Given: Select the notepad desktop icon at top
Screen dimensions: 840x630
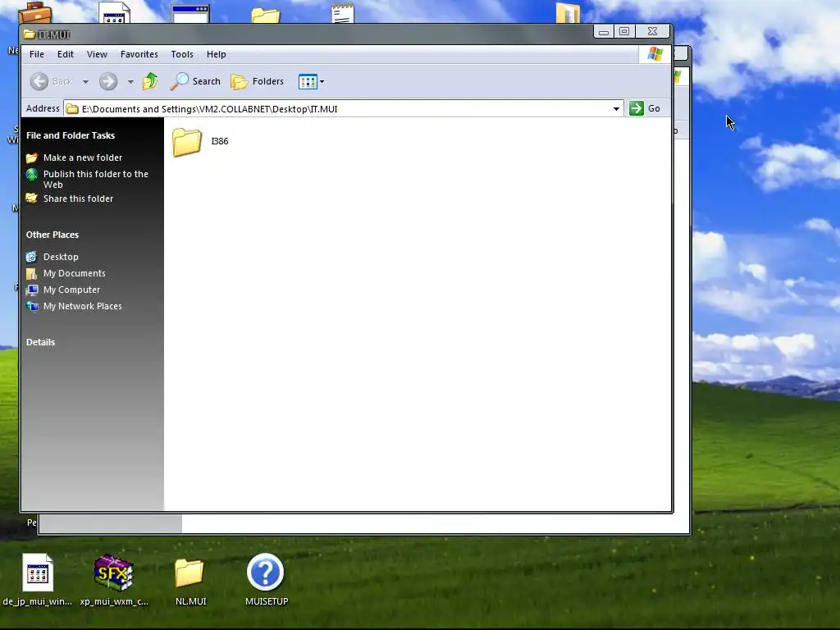Looking at the screenshot, I should pos(343,13).
